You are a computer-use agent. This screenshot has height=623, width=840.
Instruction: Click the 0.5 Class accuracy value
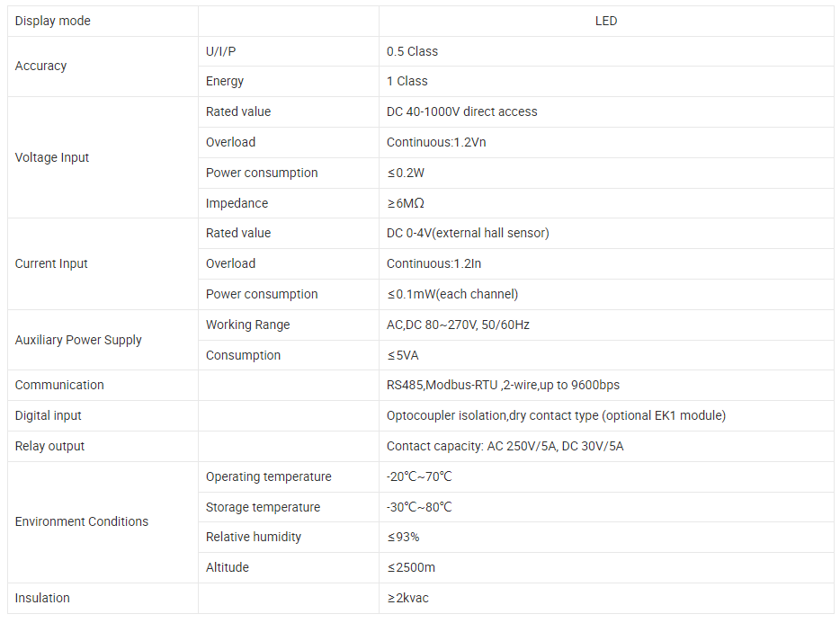point(412,51)
